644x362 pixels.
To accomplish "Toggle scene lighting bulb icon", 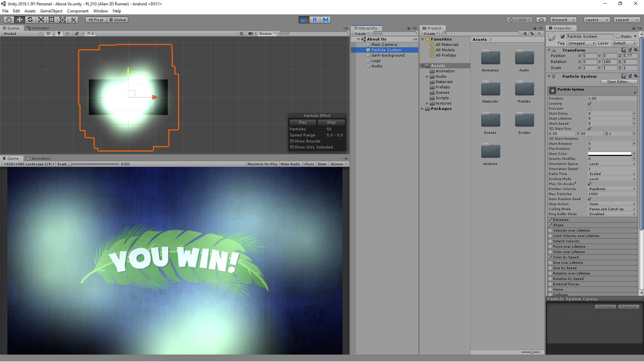I will click(x=59, y=34).
